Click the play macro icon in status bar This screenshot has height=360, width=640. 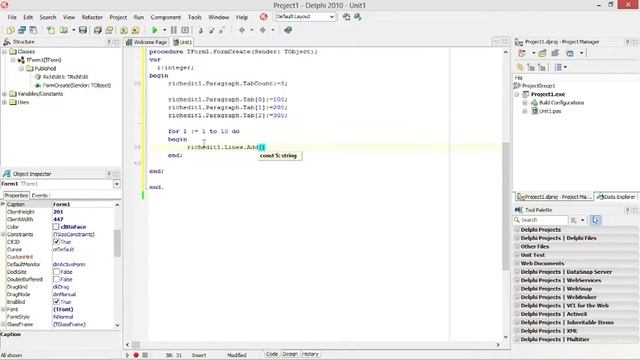coord(127,355)
